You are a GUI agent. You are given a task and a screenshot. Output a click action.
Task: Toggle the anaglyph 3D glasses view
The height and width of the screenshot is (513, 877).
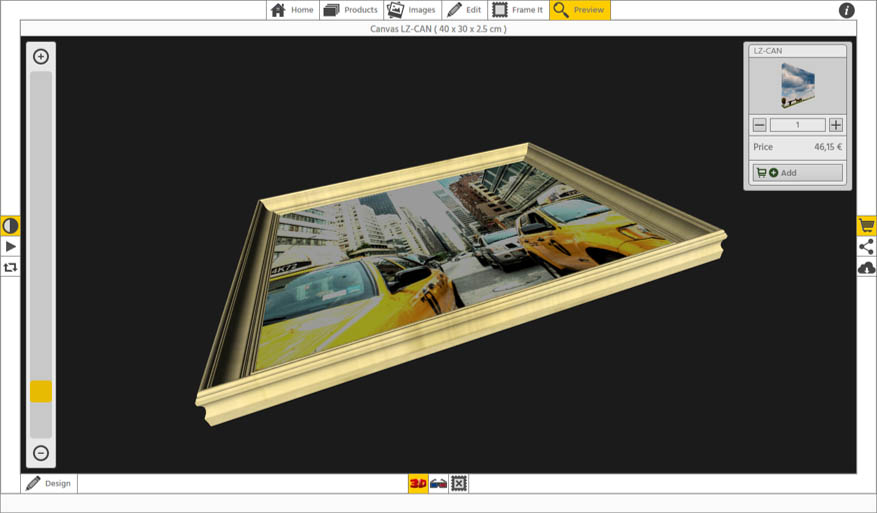coord(438,483)
